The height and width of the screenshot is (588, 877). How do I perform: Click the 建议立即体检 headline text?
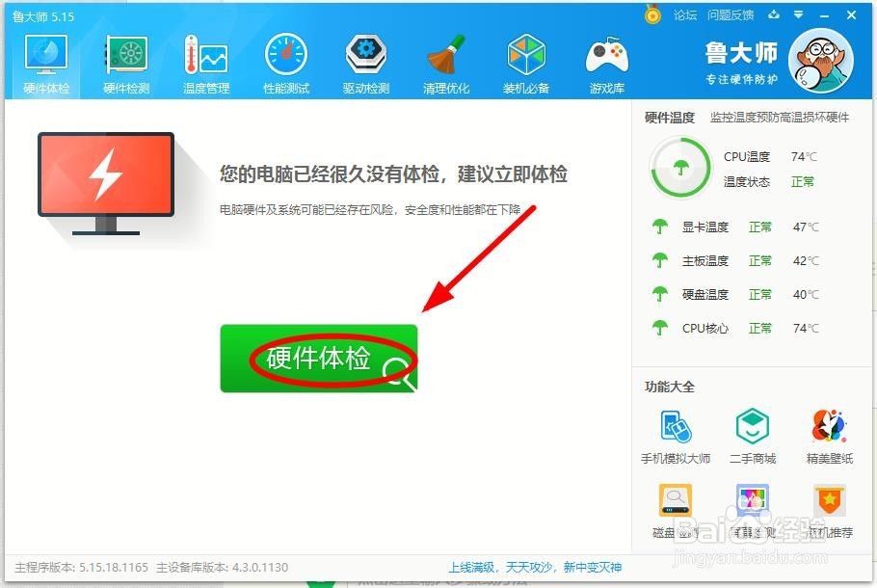(513, 174)
